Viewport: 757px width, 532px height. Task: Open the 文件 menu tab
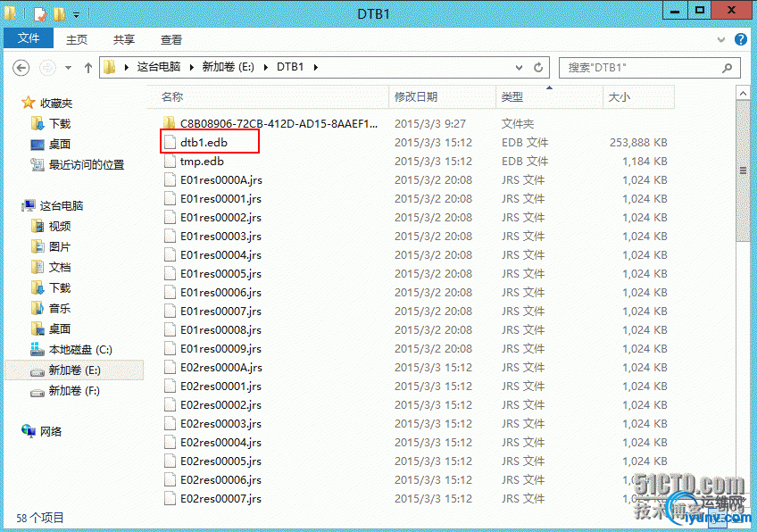(x=29, y=38)
